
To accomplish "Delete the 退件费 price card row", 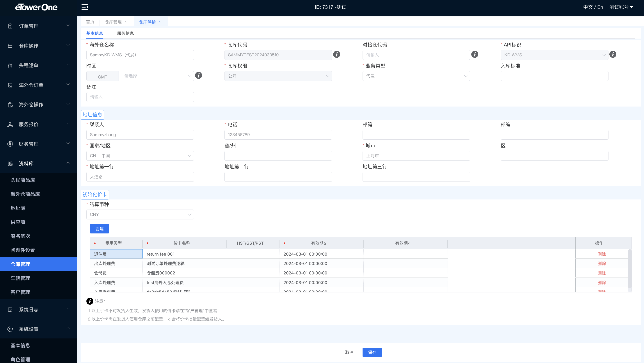I will 602,254.
